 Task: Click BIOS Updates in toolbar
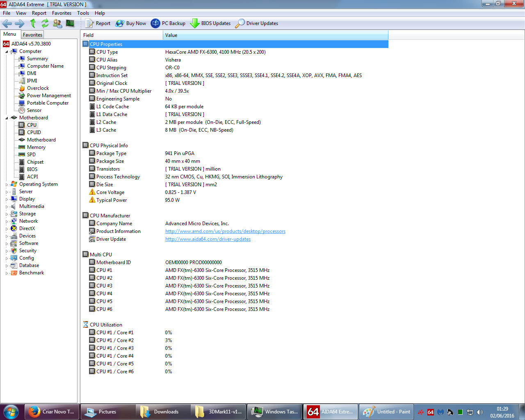click(210, 23)
